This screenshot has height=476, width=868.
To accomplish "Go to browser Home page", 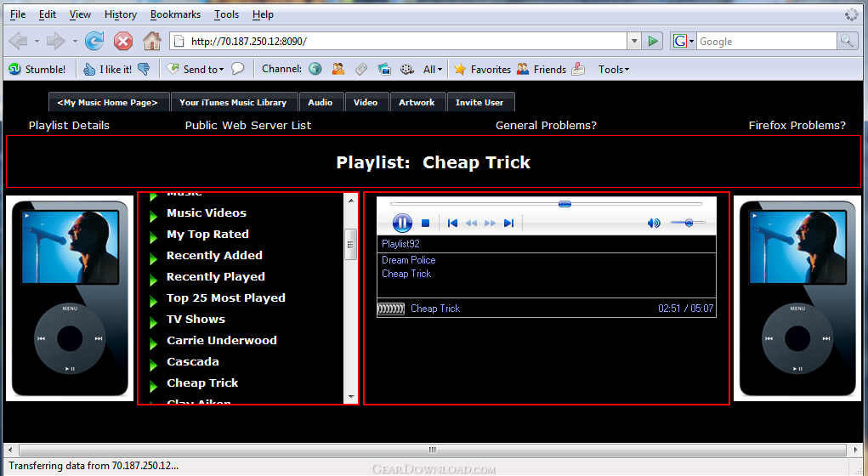I will tap(151, 41).
